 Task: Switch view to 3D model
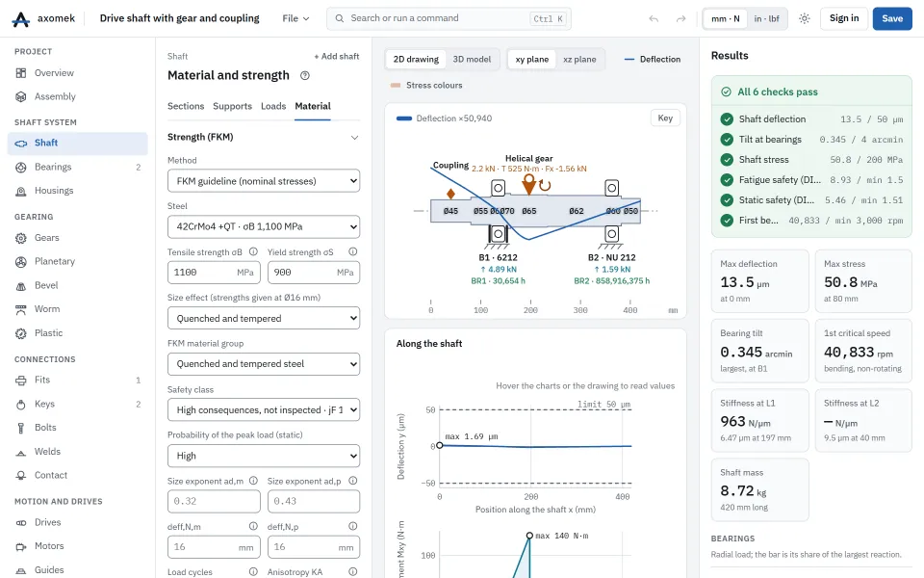[x=472, y=59]
